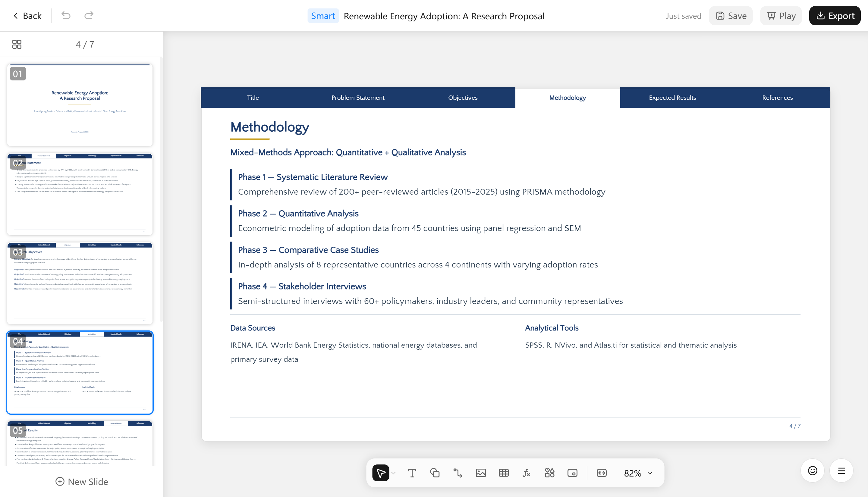Click the "Data Sources" heading
The height and width of the screenshot is (497, 868).
click(253, 328)
